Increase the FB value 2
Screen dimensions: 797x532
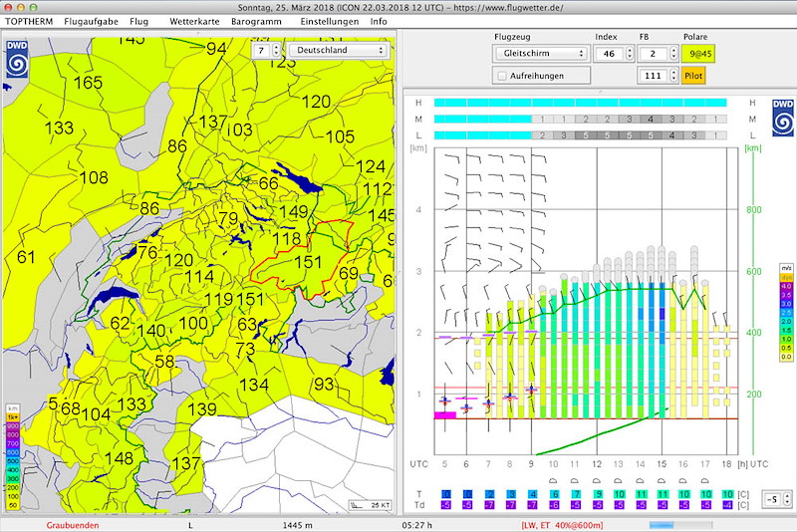(x=673, y=50)
